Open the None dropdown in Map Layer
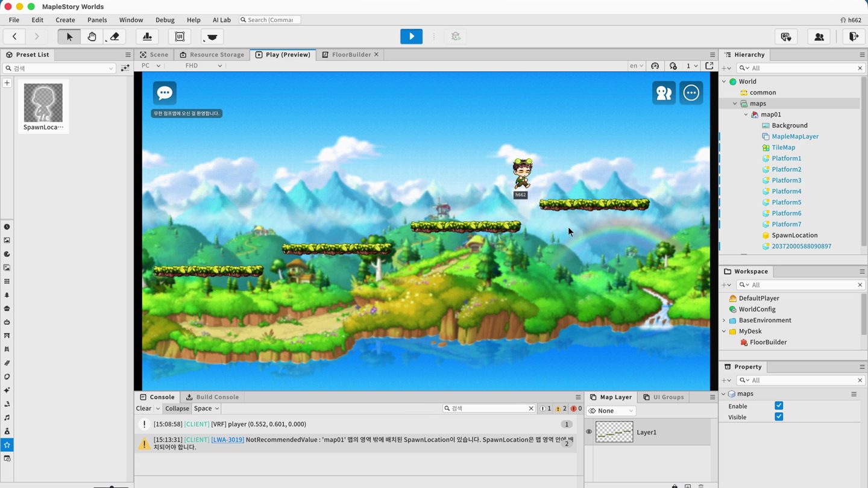This screenshot has height=488, width=868. pos(611,411)
